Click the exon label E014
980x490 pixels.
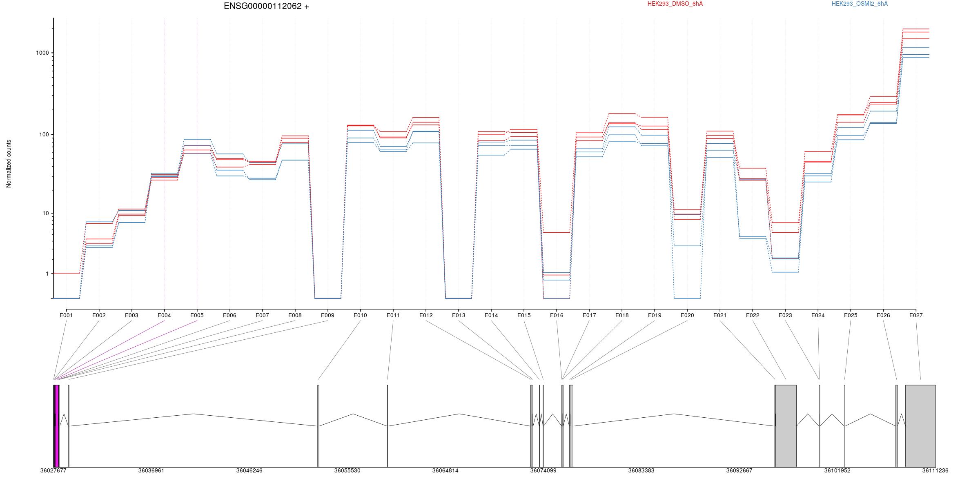(x=491, y=315)
